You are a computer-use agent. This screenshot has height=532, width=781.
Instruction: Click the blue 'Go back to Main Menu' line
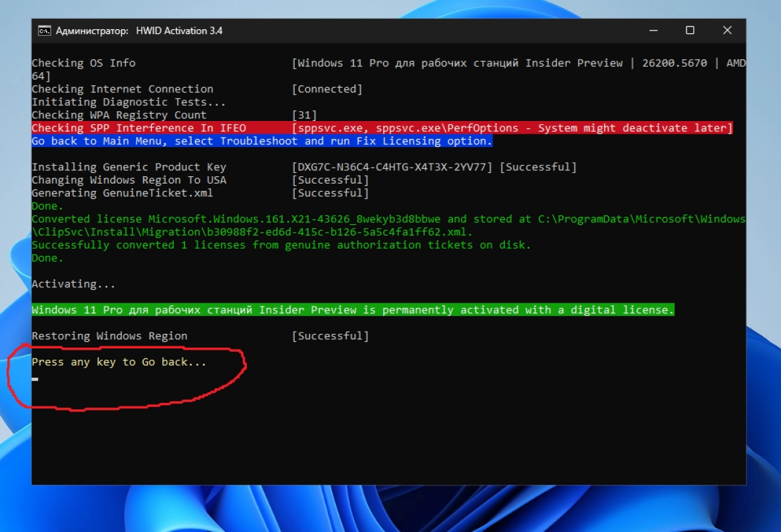click(x=261, y=141)
